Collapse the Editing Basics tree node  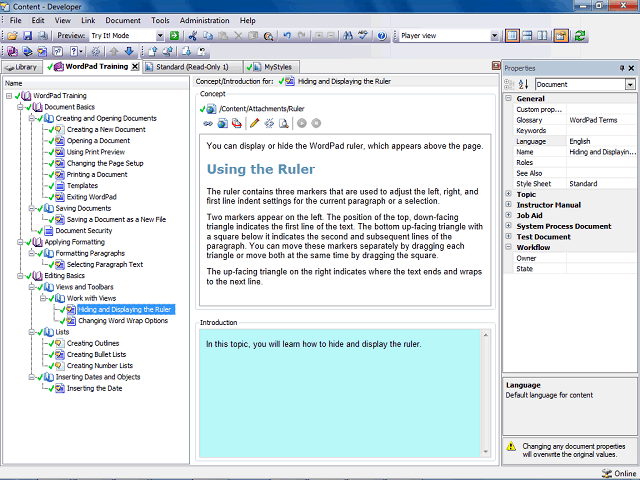pyautogui.click(x=20, y=276)
